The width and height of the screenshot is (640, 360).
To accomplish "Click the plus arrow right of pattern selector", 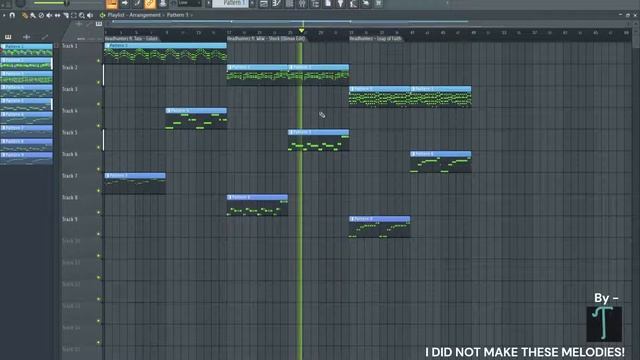I will coord(252,3).
